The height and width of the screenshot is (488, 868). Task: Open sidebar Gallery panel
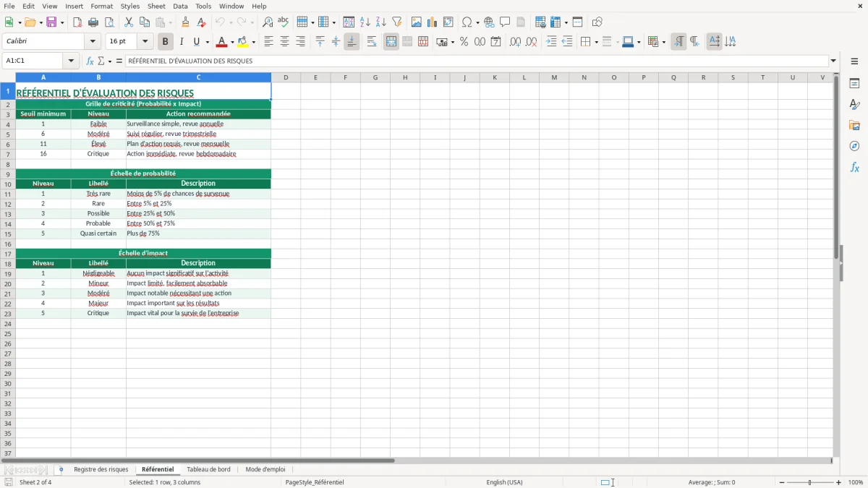[x=854, y=125]
